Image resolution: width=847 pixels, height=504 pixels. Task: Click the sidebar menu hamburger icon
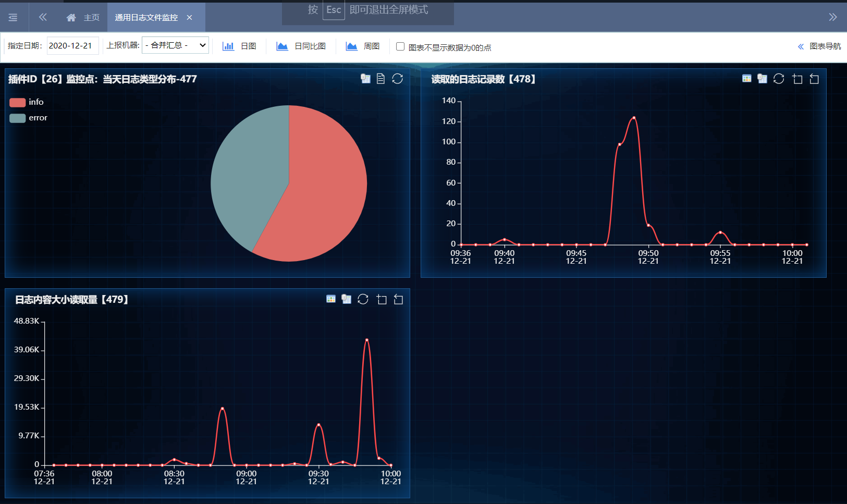pyautogui.click(x=13, y=18)
